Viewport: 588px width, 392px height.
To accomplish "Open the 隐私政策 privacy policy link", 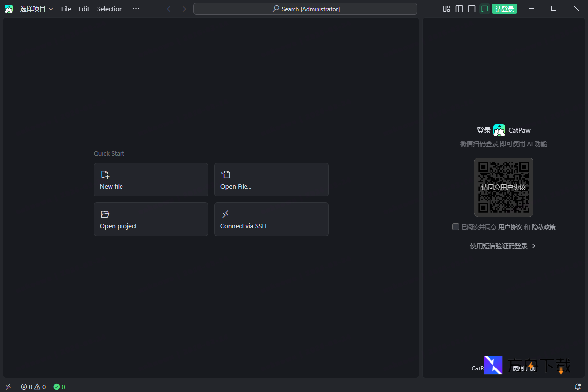I will tap(543, 227).
